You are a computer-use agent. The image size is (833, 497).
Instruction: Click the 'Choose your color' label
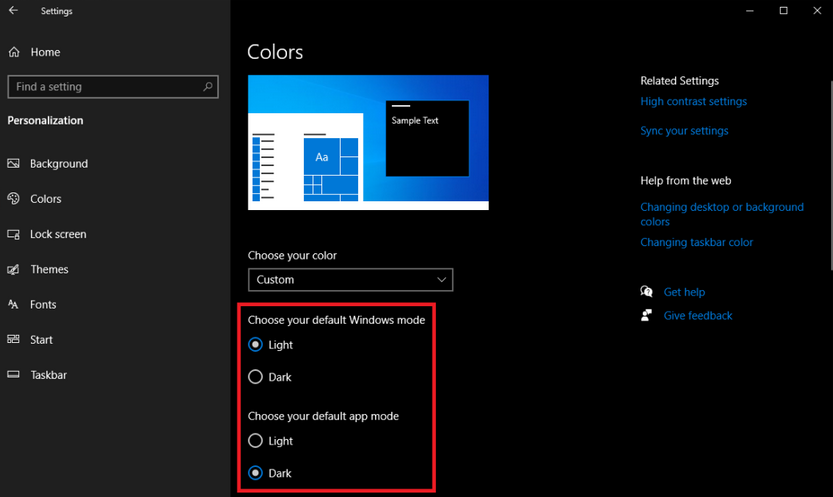292,255
